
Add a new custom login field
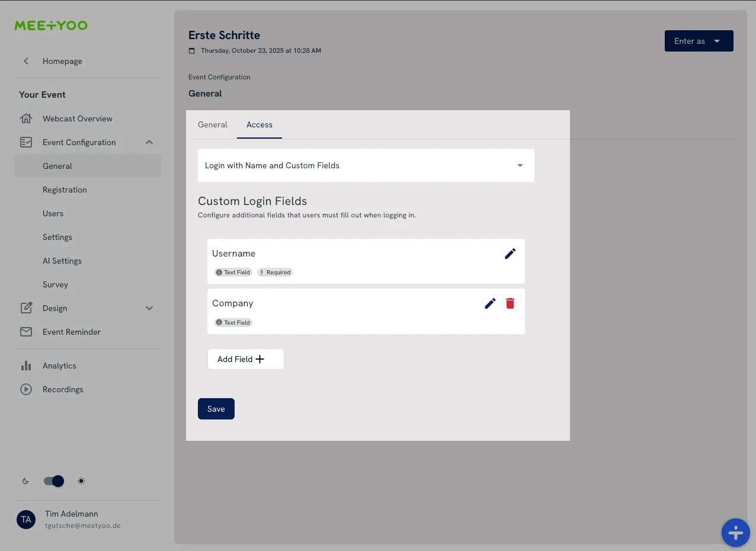pyautogui.click(x=245, y=359)
